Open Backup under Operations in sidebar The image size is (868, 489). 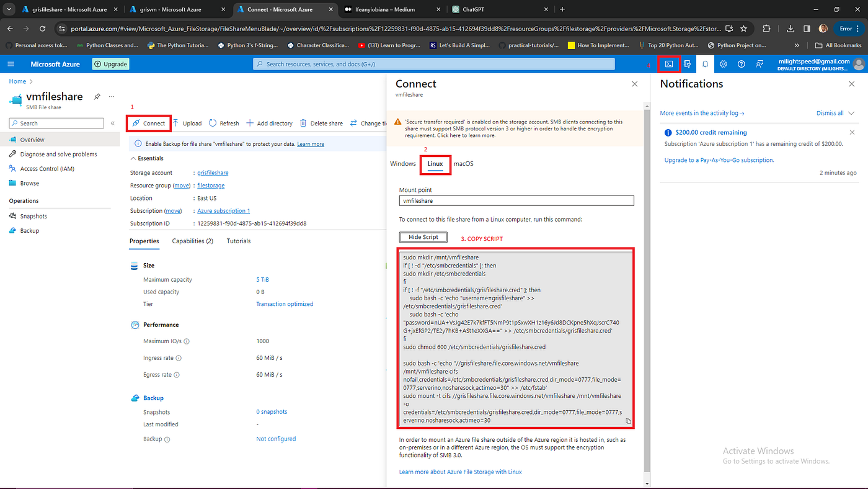point(29,230)
